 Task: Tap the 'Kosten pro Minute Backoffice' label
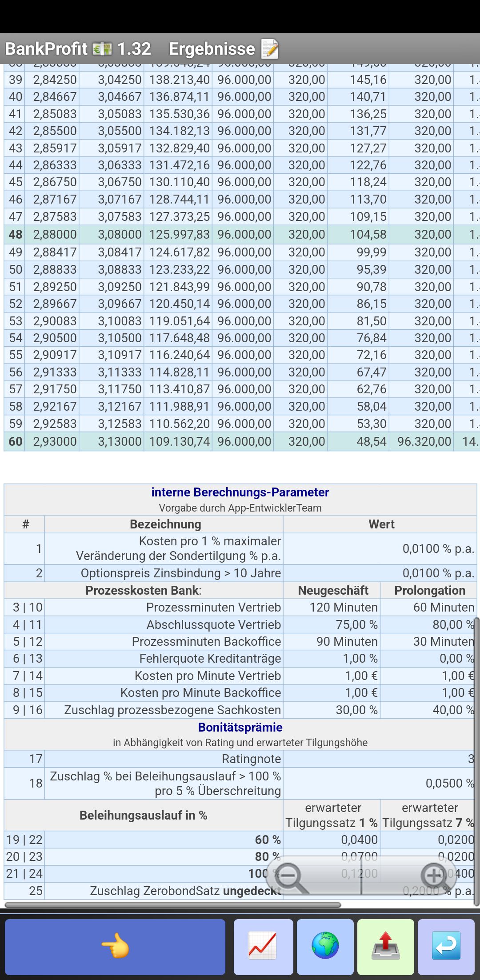tap(201, 692)
